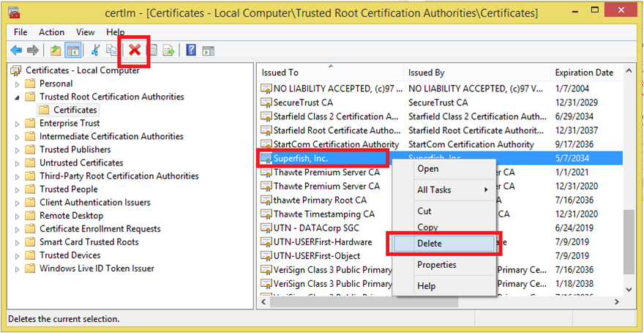
Task: Collapse Trusted Root Certification Authorities node
Action: click(16, 97)
